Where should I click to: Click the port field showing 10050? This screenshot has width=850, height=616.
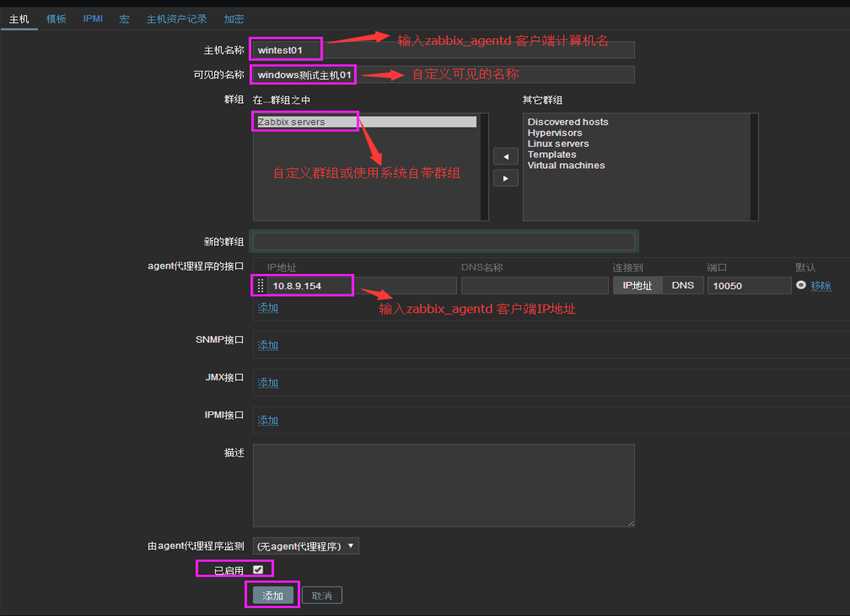point(749,286)
